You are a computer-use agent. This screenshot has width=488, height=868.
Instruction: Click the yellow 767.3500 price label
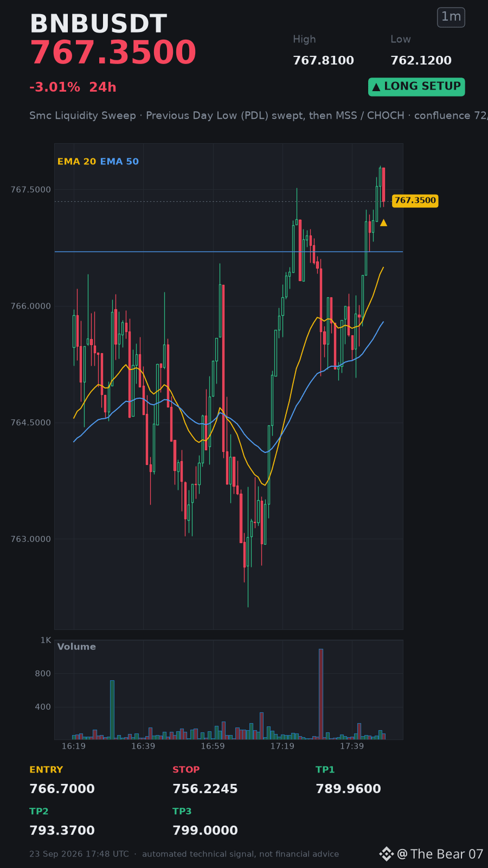[x=415, y=201]
